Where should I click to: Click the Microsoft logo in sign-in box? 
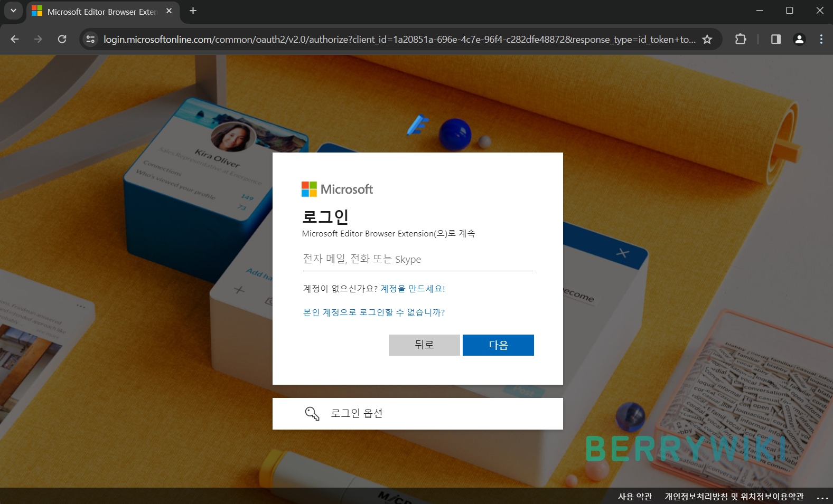click(337, 189)
